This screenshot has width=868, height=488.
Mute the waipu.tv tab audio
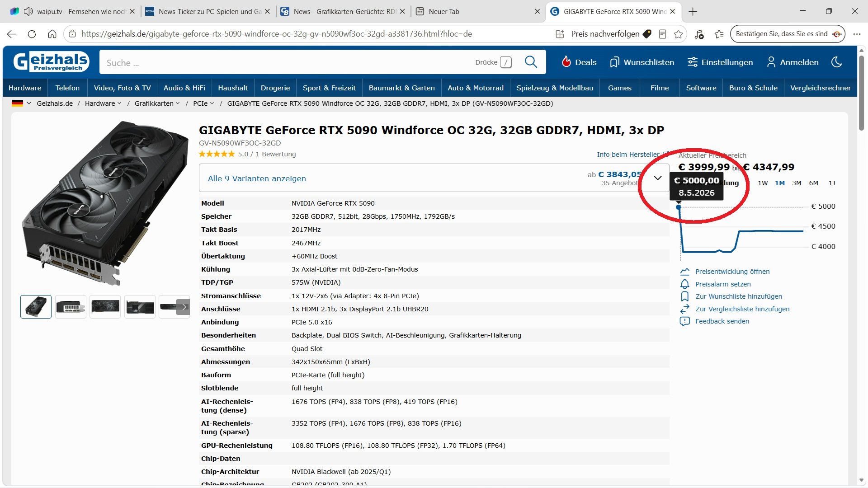[x=28, y=11]
